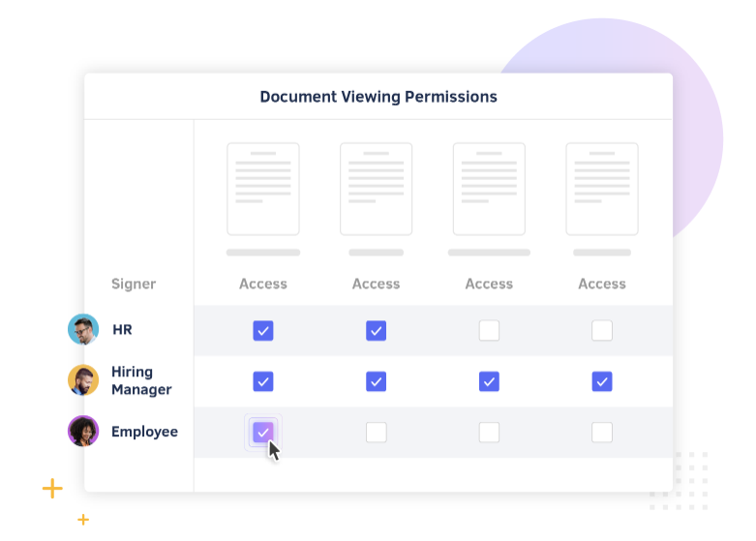Open the first document thumbnail
The image size is (756, 541).
[x=263, y=189]
